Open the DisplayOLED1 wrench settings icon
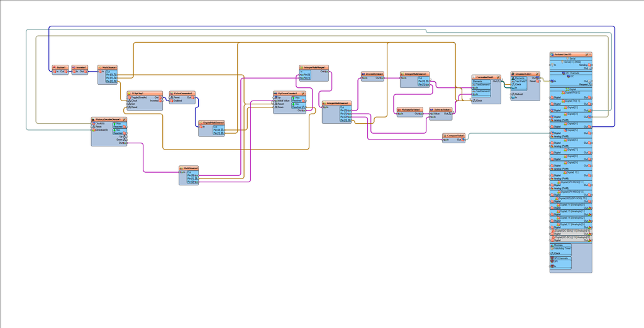Image resolution: width=644 pixels, height=328 pixels. (537, 74)
